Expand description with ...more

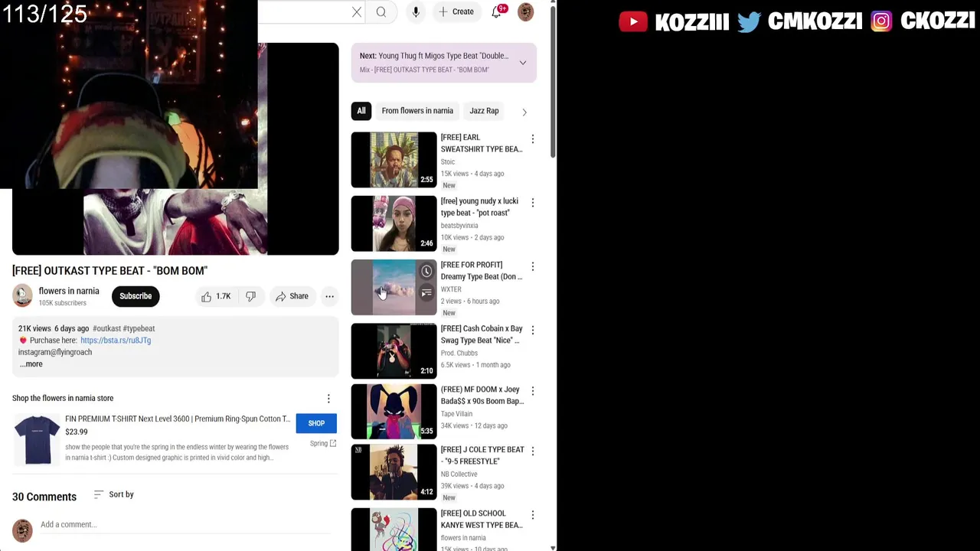(31, 364)
